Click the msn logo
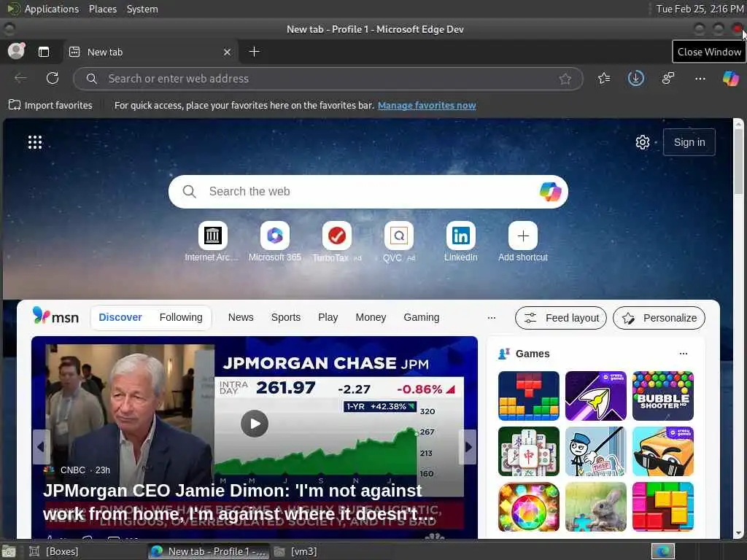 point(55,316)
